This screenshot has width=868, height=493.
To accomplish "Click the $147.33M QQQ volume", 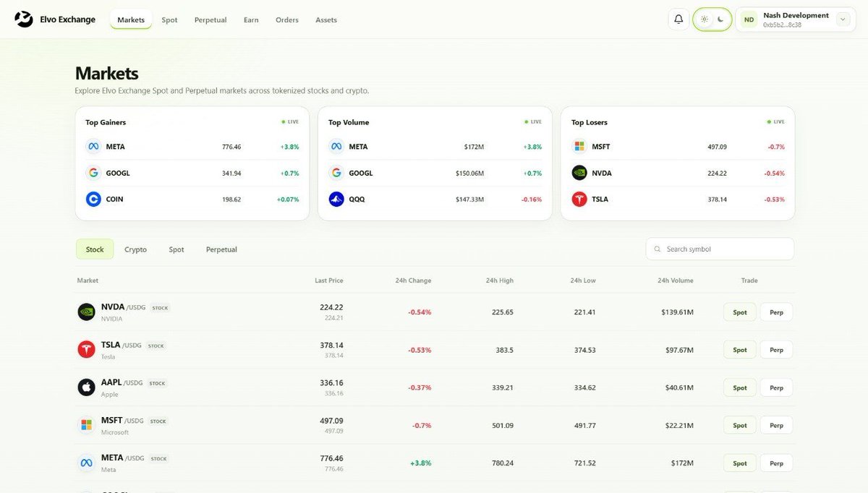I will click(x=469, y=199).
